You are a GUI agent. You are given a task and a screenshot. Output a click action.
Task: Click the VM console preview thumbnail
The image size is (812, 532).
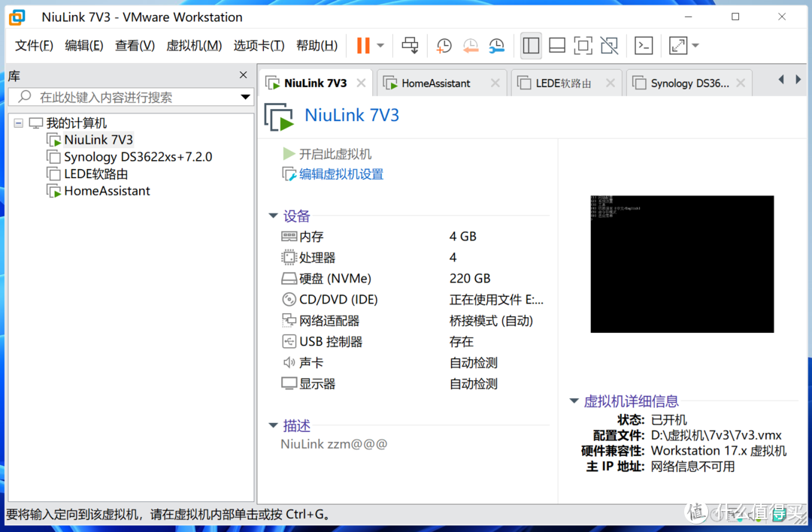tap(681, 264)
